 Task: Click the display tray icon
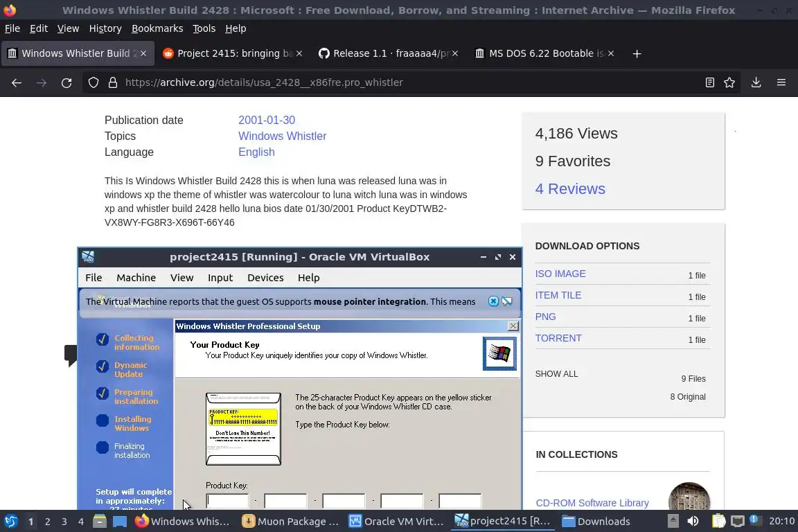738,522
